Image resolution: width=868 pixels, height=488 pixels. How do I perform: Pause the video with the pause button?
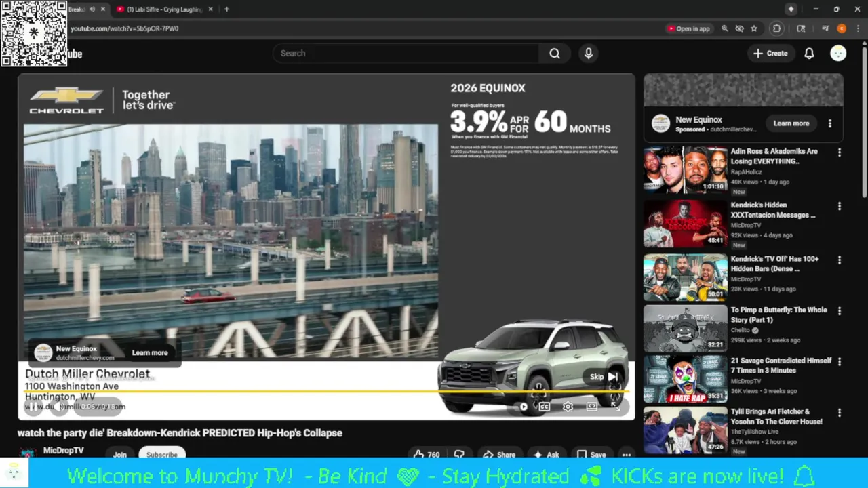tap(32, 407)
